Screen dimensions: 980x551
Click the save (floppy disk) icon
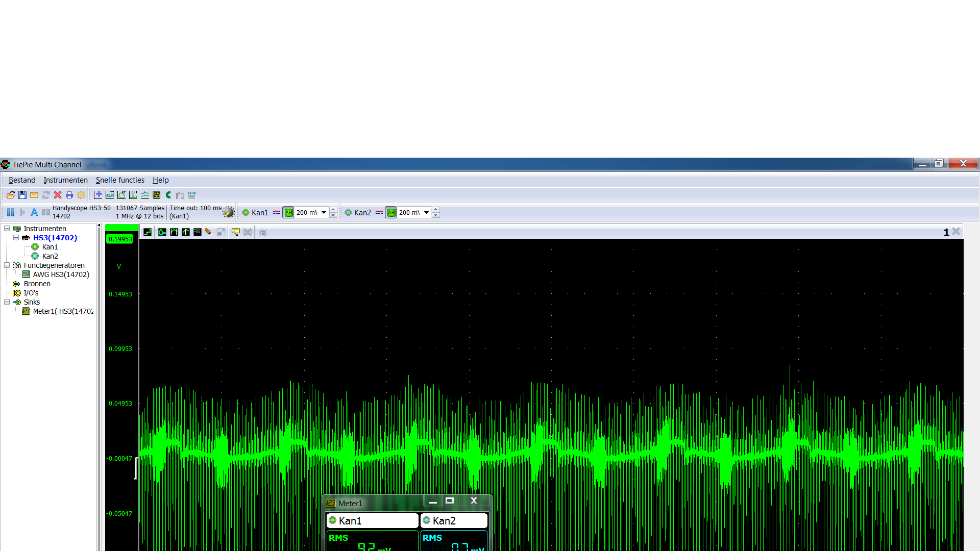coord(22,195)
